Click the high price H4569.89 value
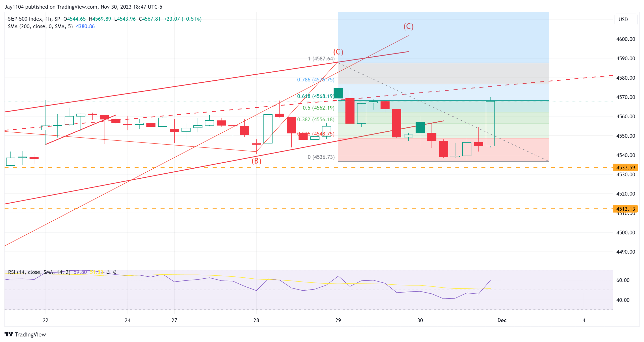Screen dimensions: 644x342 (100, 19)
